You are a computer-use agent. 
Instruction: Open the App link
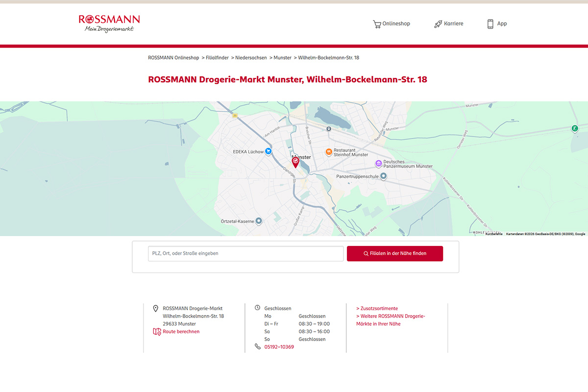[497, 24]
